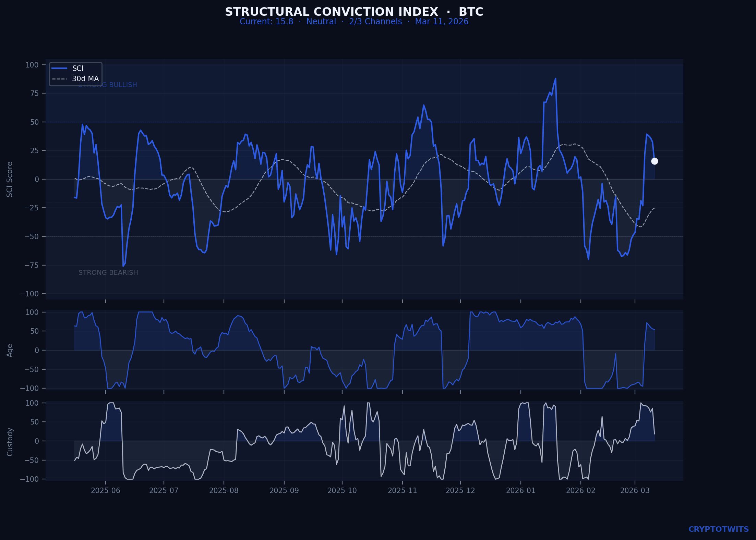The image size is (756, 540).
Task: Click the 30d MA legend entry
Action: point(85,79)
